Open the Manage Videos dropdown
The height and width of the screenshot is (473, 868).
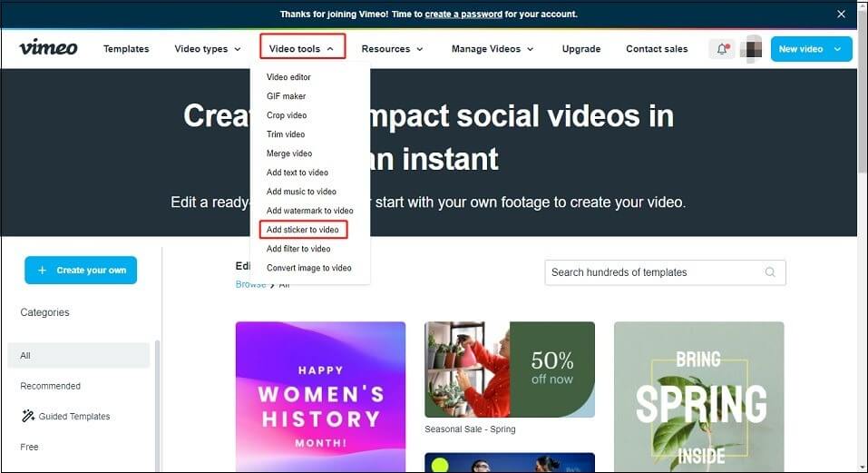(493, 49)
